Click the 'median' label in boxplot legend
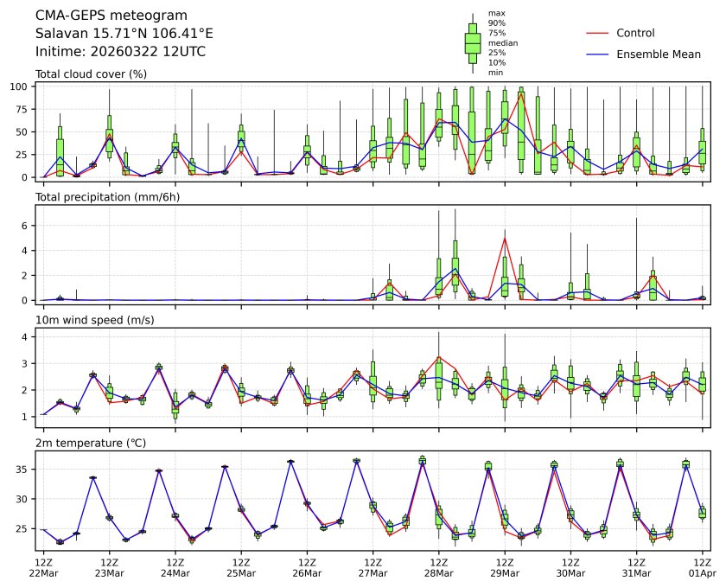This screenshot has height=588, width=726. pos(503,42)
